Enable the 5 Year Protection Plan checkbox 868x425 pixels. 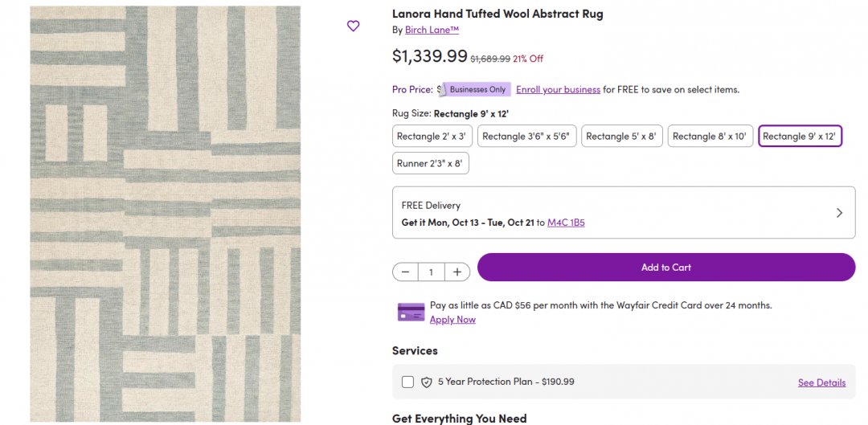coord(408,382)
